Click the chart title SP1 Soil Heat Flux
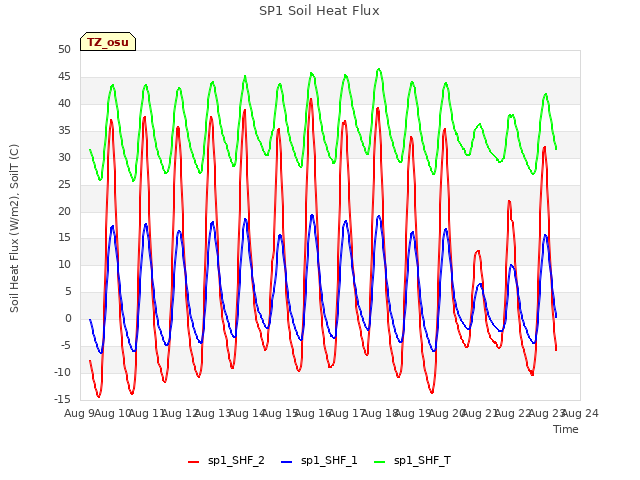The width and height of the screenshot is (640, 480). pos(319,11)
